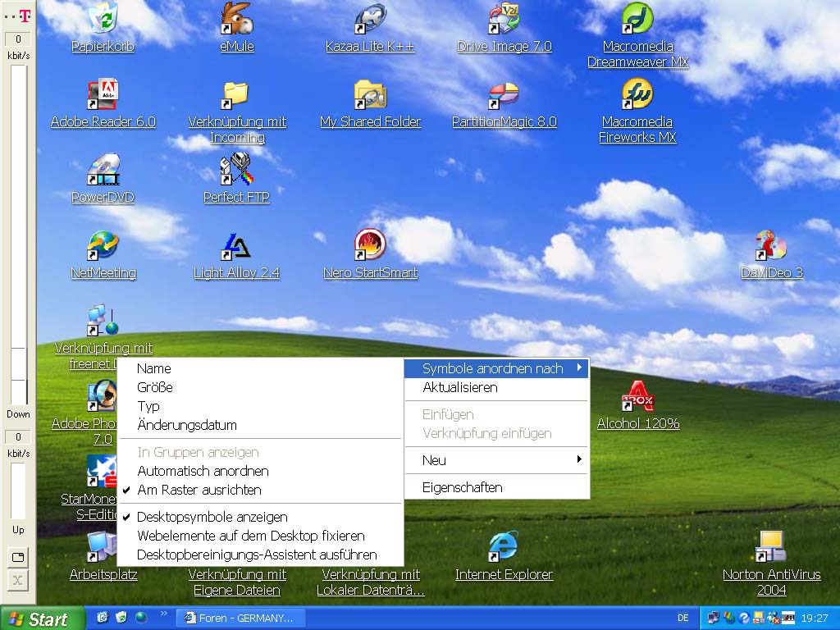Select Verknüpfung mit Lokaler Datenträ... label
The width and height of the screenshot is (840, 630).
(370, 582)
